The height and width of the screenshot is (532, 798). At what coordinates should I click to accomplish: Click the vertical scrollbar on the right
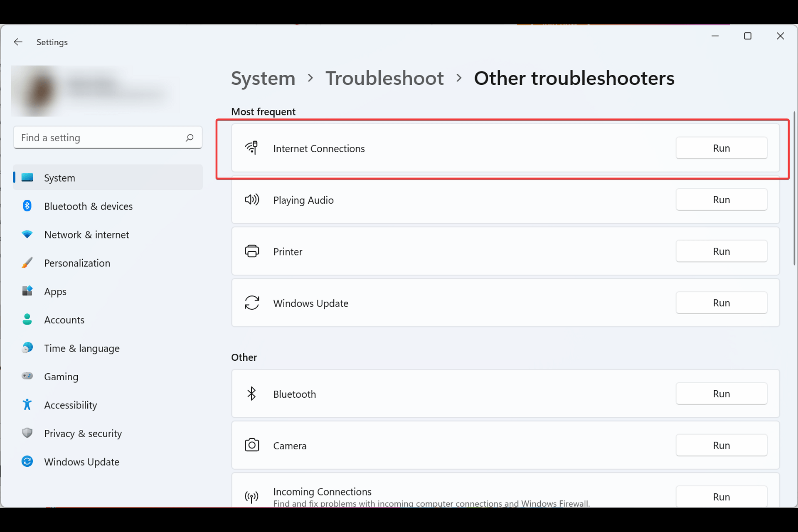click(x=794, y=188)
